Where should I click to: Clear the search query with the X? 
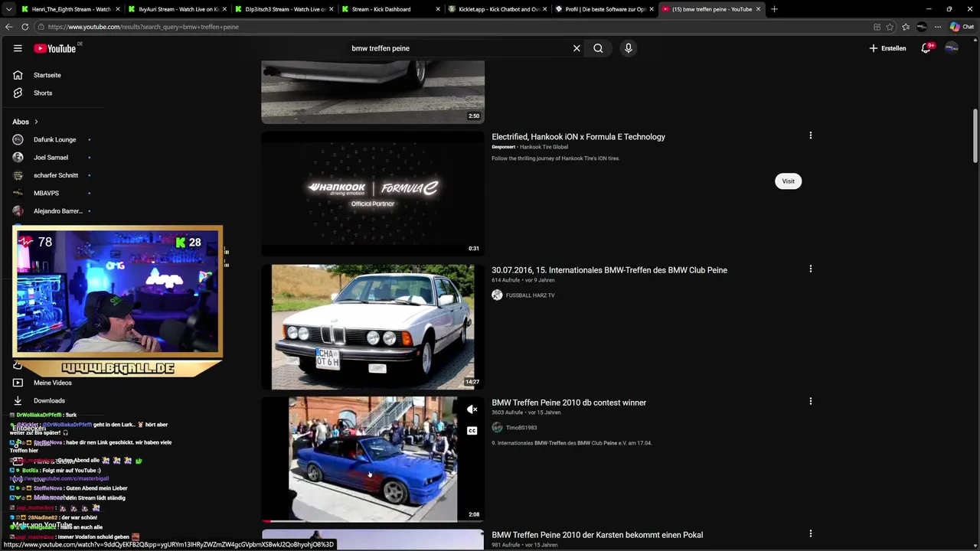tap(577, 48)
